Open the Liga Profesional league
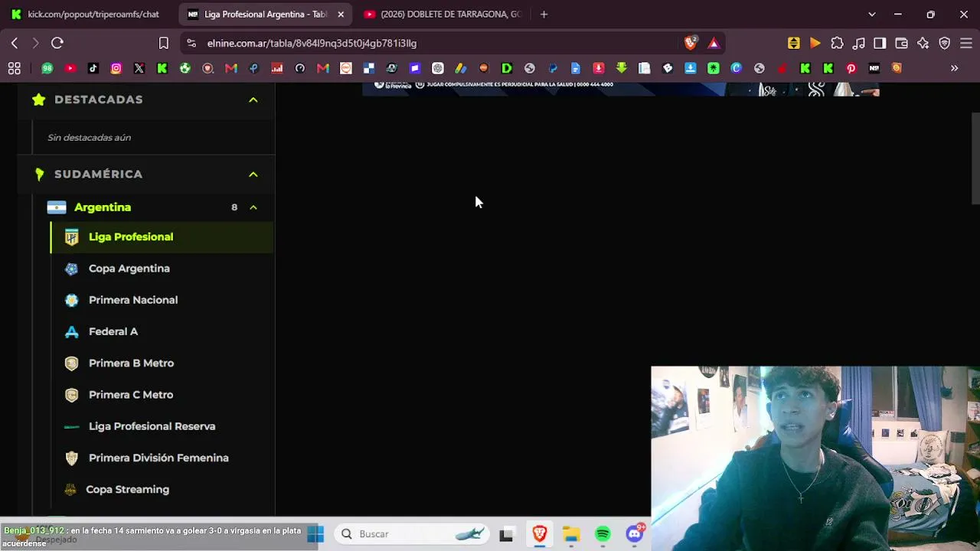This screenshot has height=551, width=980. coord(162,237)
